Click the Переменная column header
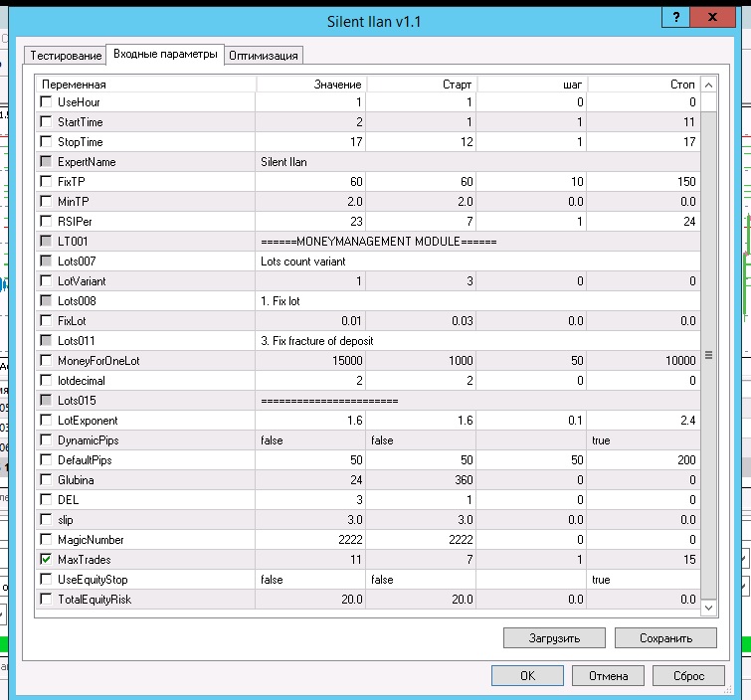 click(x=145, y=85)
